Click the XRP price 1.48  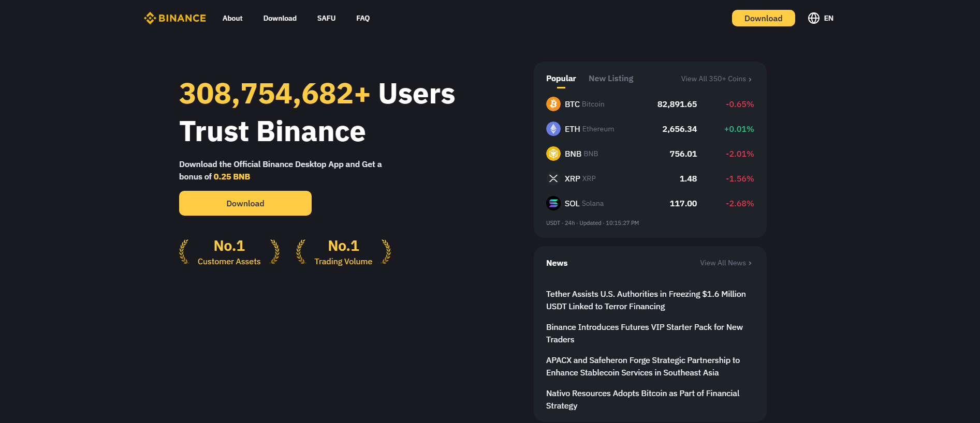[x=688, y=178]
